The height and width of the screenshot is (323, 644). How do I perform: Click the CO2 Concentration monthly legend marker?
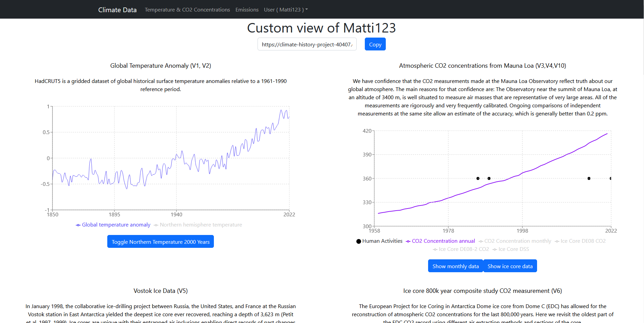pyautogui.click(x=481, y=241)
